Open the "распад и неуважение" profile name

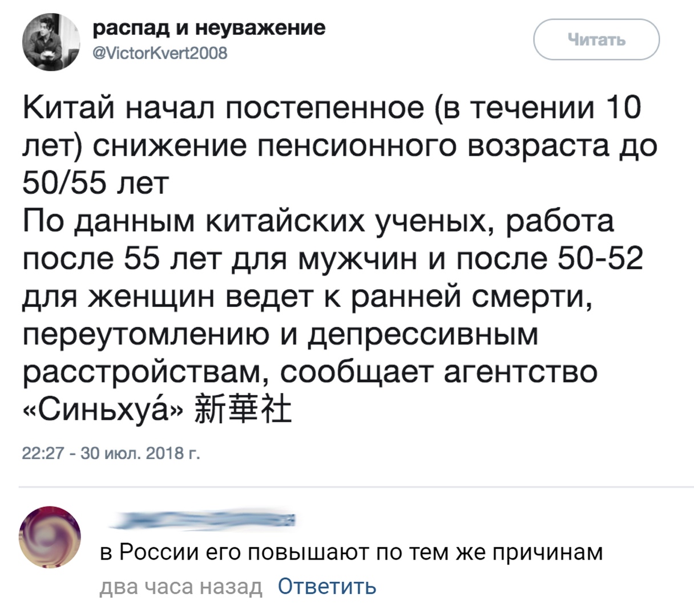(x=209, y=28)
